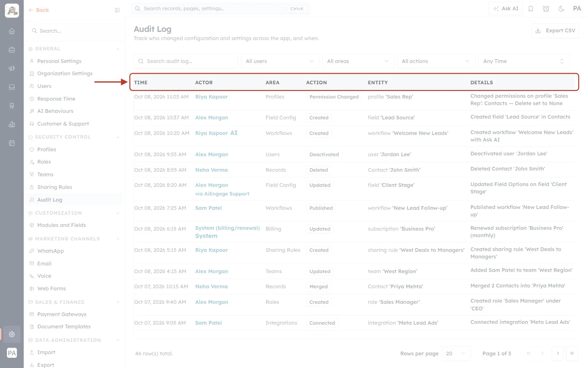
Task: Open the All actions filter dropdown
Action: click(x=436, y=61)
